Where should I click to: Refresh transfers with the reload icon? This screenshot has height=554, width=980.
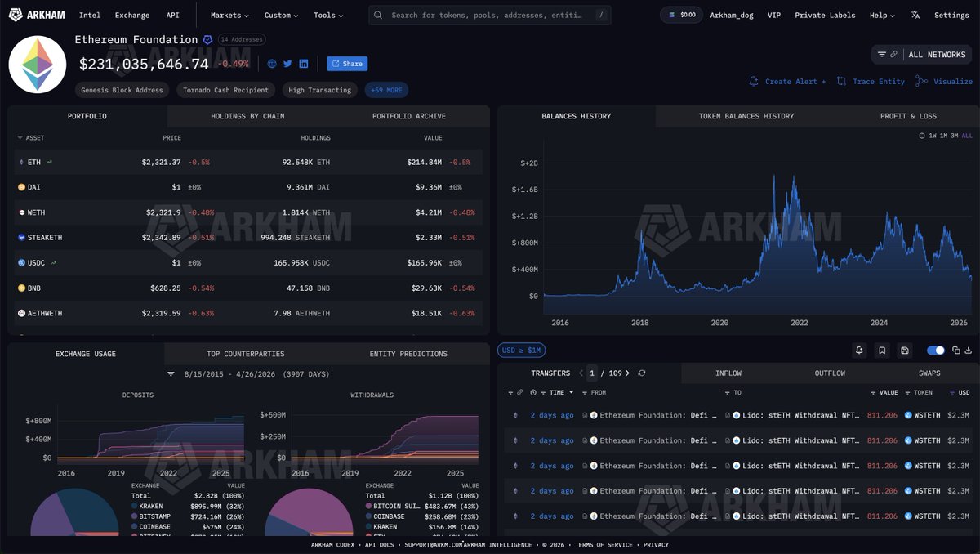click(642, 373)
